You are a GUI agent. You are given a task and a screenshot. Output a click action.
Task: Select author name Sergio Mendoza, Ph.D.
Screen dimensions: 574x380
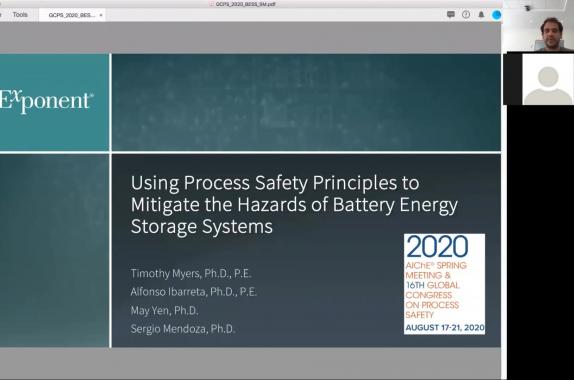183,329
